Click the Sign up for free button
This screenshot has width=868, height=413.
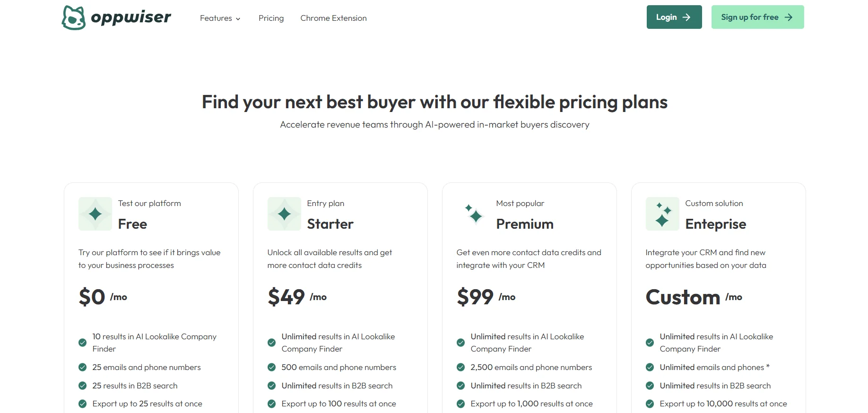click(757, 17)
